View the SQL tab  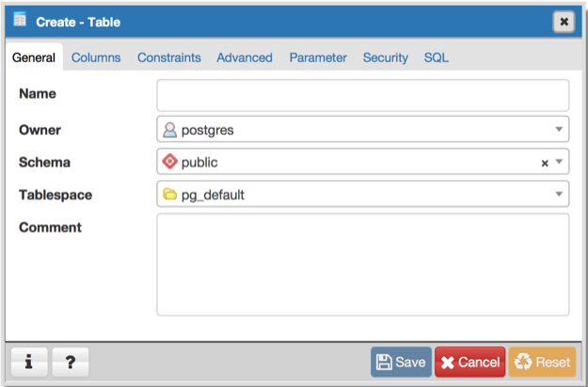coord(437,57)
